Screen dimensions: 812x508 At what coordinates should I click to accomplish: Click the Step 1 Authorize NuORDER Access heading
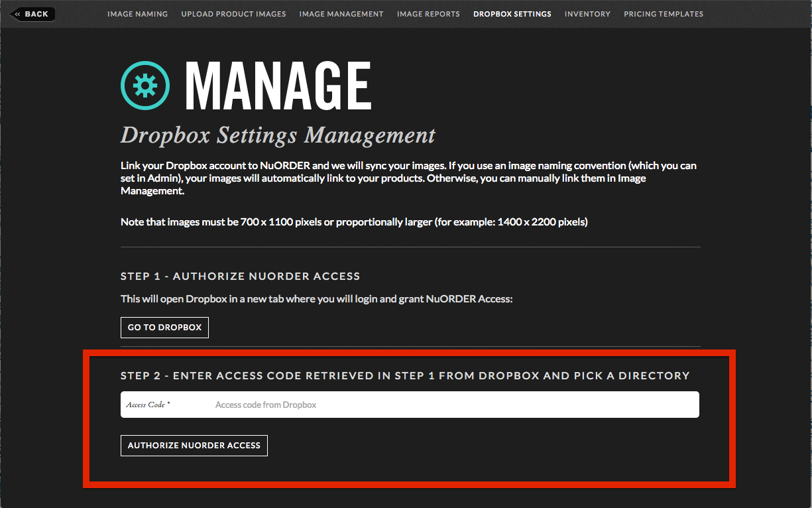(x=241, y=276)
